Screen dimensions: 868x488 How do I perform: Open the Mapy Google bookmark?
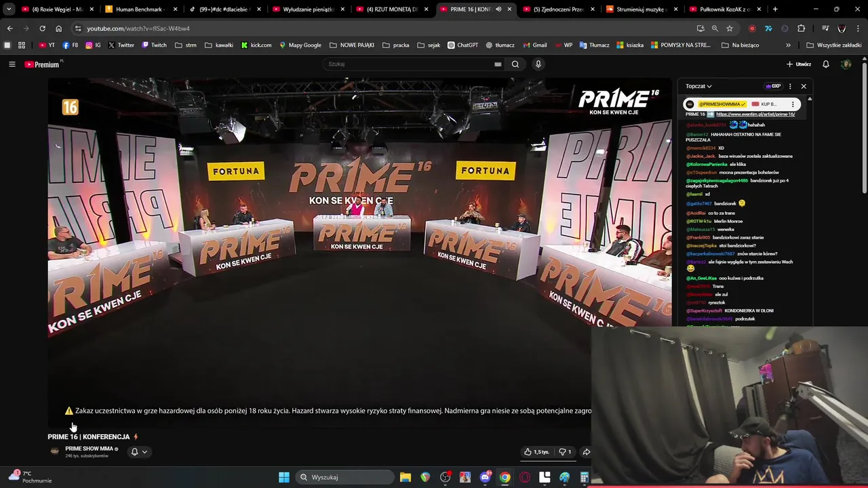coord(300,45)
